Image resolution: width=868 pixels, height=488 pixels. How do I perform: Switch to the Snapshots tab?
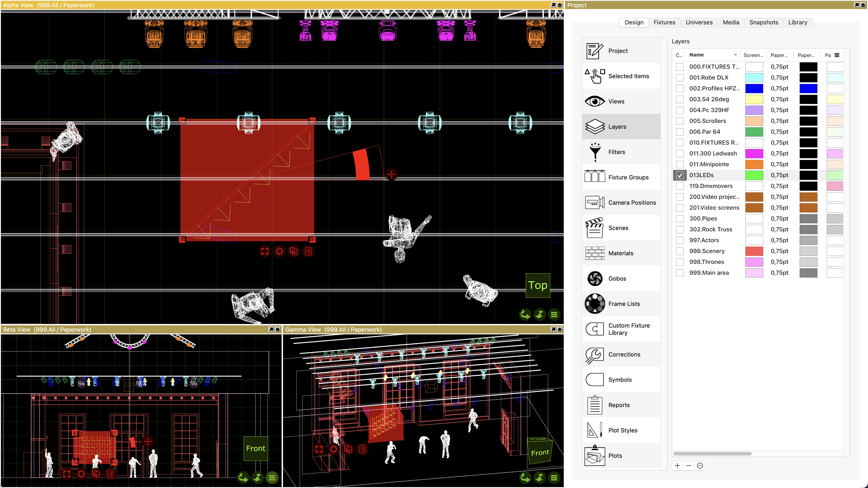pos(764,22)
